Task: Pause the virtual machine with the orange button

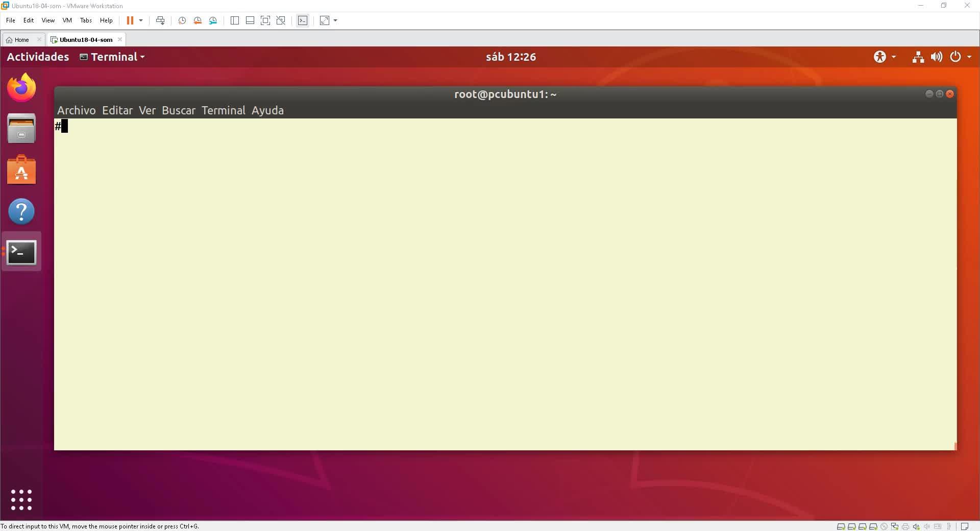Action: point(130,20)
